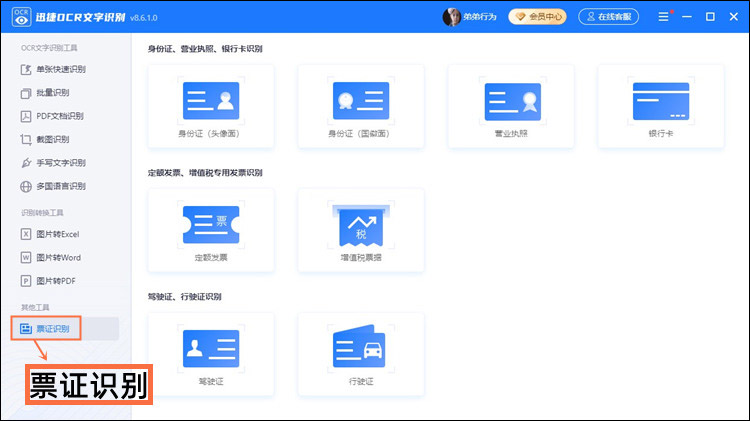The height and width of the screenshot is (421, 750).
Task: Click 其他工具 section label
Action: point(35,307)
